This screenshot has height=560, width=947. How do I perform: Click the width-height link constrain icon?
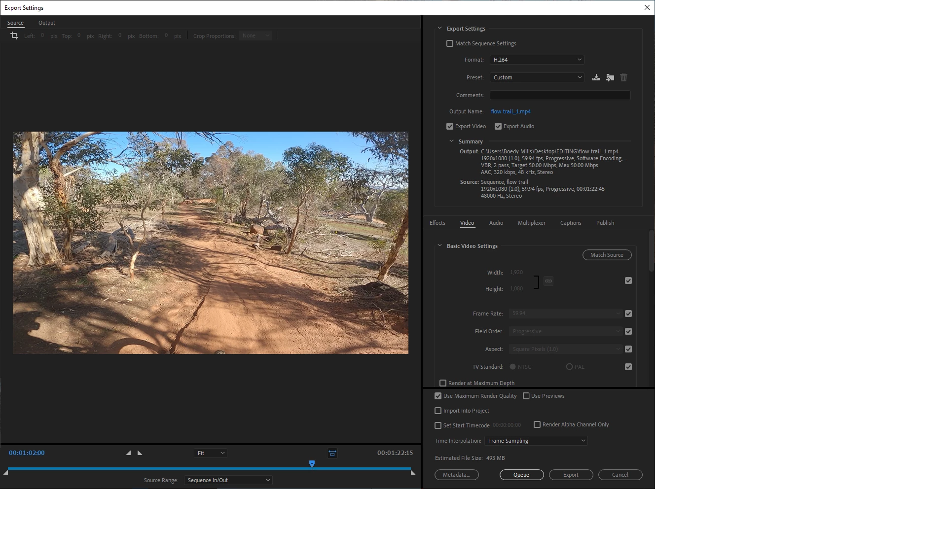[548, 281]
